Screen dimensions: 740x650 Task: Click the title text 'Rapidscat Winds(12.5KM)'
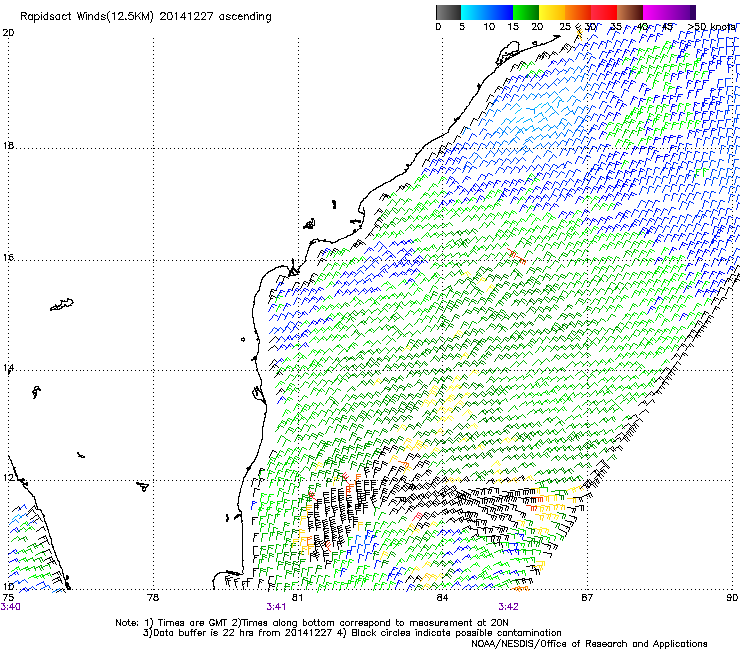[x=87, y=17]
